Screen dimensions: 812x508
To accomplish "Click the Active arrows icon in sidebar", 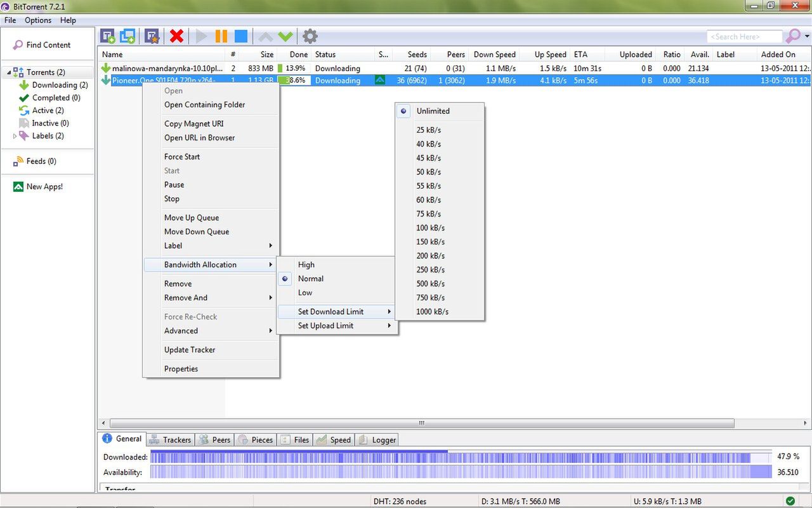I will (x=24, y=110).
